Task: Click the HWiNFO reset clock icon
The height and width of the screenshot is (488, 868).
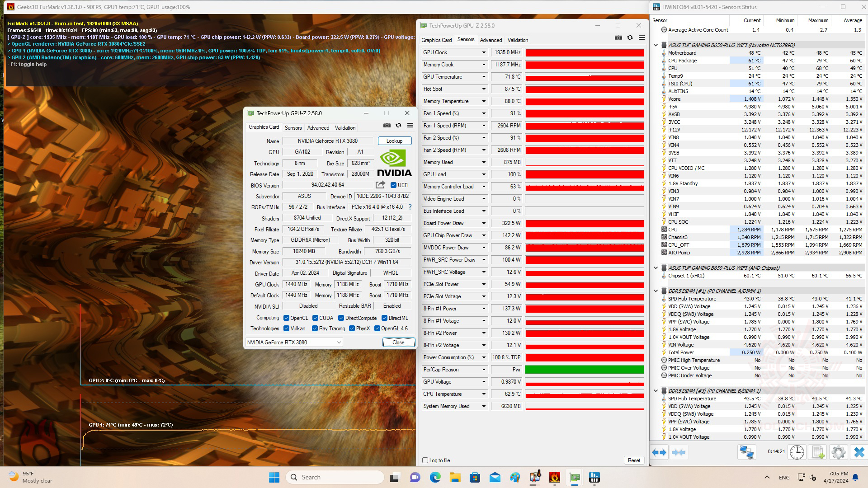Action: [x=797, y=452]
